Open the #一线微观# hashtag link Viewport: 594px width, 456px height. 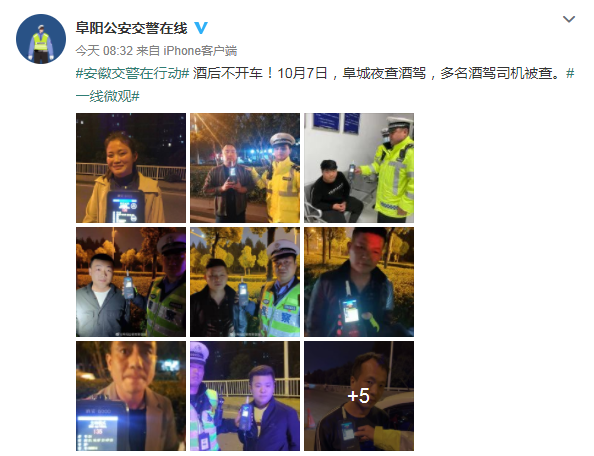(108, 96)
